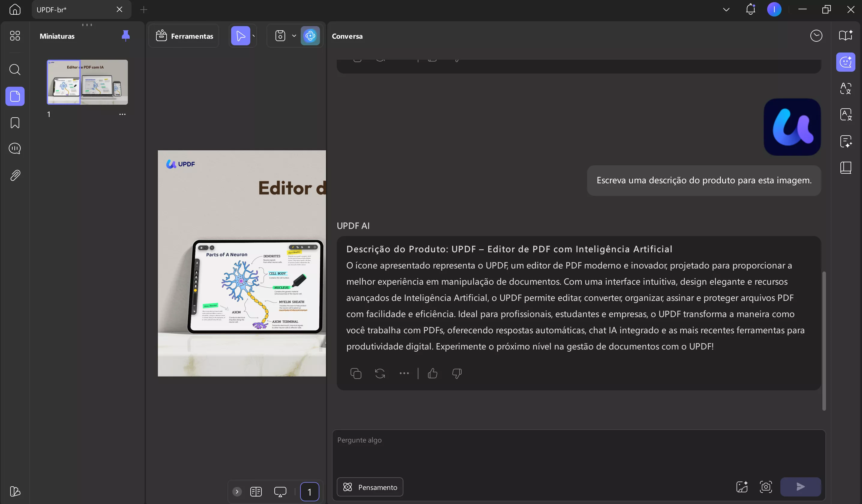Expand the bottom toolbar arrow
Image resolution: width=862 pixels, height=504 pixels.
[x=237, y=492]
